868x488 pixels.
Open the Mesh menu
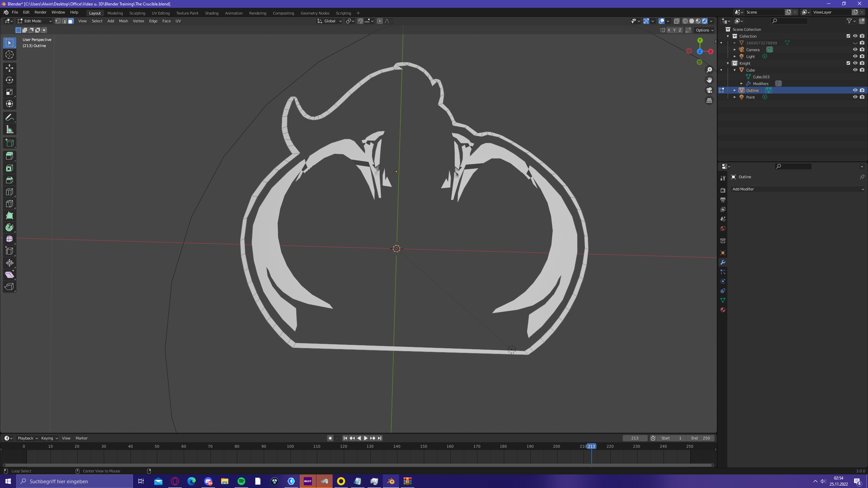click(x=123, y=21)
